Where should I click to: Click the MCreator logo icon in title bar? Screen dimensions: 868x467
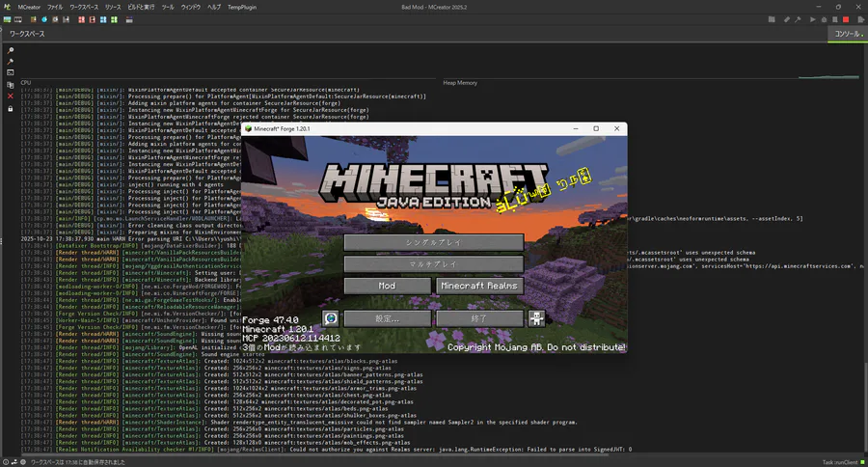coord(7,7)
